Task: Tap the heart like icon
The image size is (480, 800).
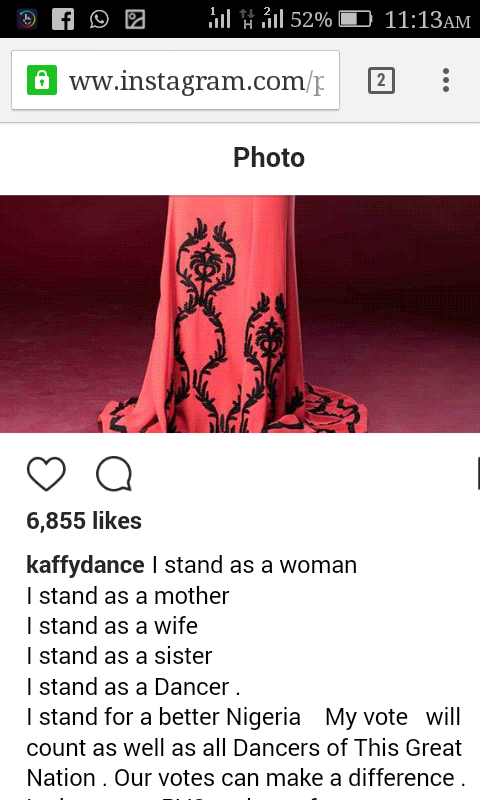Action: pyautogui.click(x=46, y=474)
